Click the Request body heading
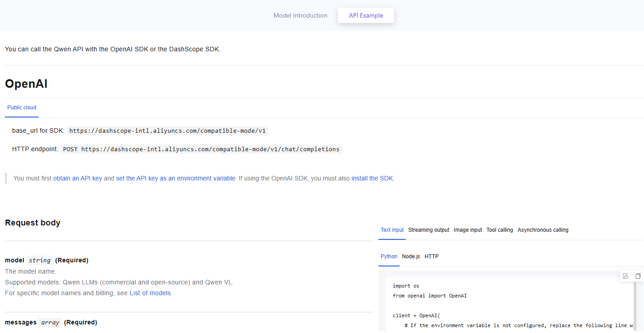 pos(32,223)
